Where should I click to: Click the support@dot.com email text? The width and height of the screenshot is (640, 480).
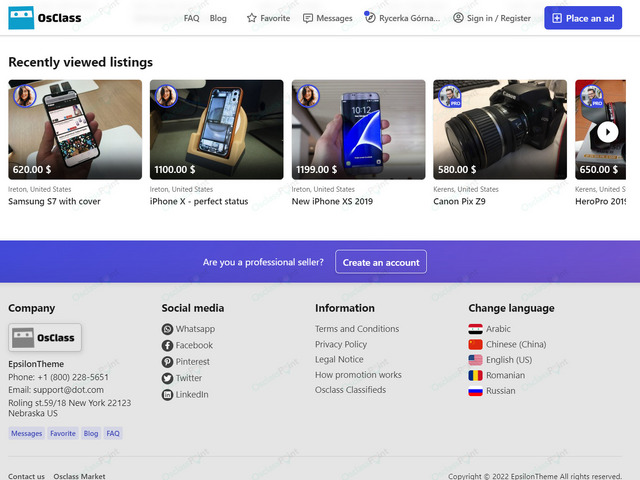69,390
